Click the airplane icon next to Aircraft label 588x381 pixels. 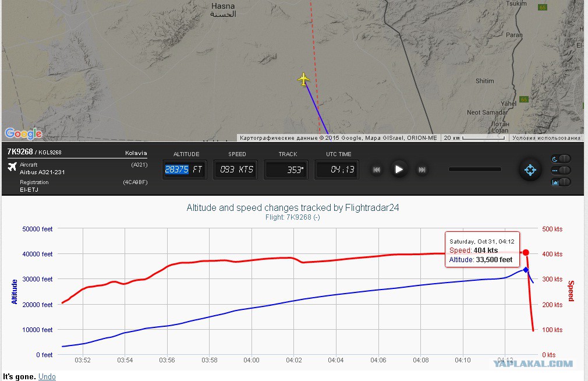tap(12, 166)
